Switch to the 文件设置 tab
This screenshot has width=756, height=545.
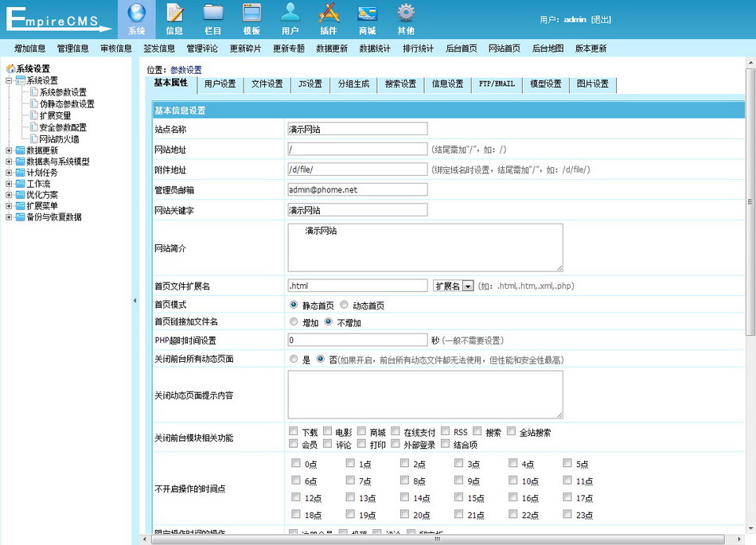pyautogui.click(x=267, y=84)
